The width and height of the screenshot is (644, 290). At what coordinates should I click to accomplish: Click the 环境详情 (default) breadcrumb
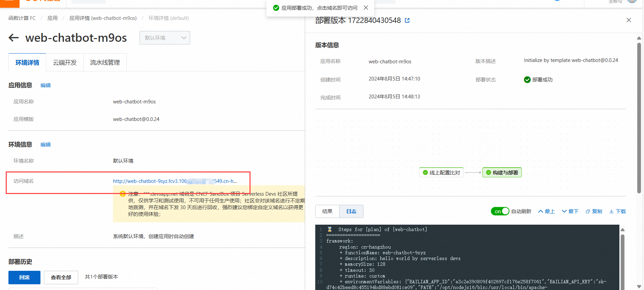point(169,18)
